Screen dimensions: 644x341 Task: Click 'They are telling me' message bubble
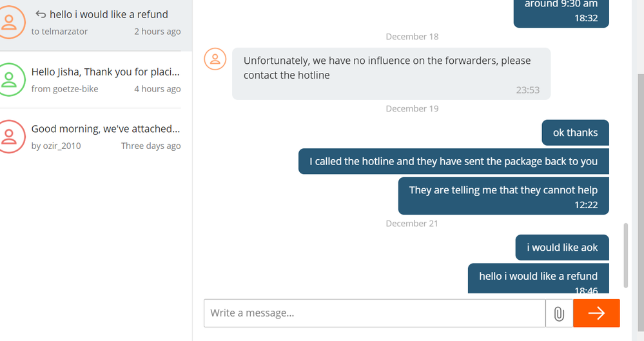coord(503,196)
